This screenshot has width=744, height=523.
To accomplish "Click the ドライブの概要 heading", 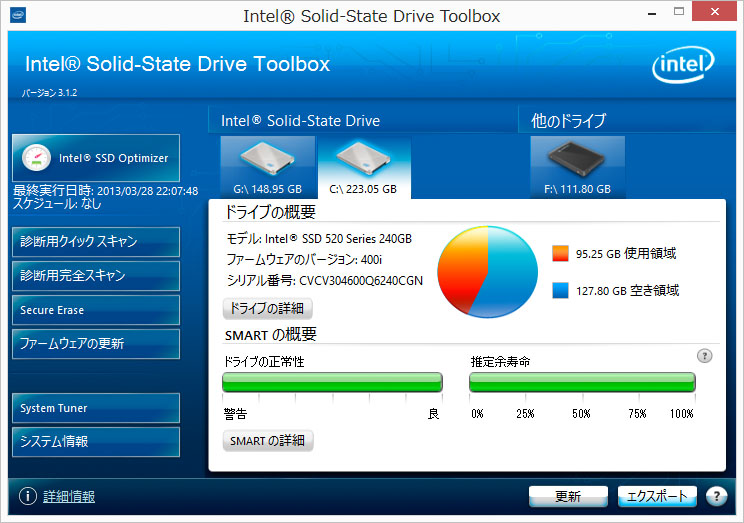I will pos(270,212).
